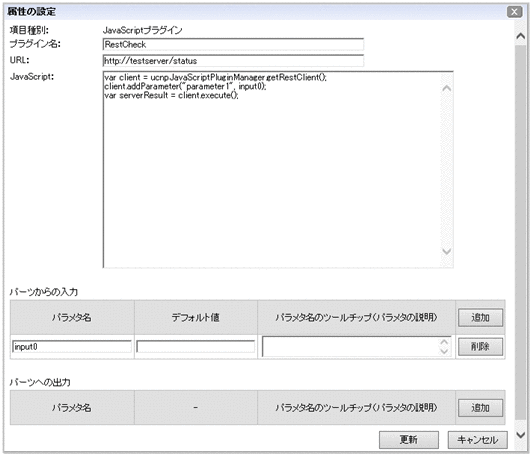The height and width of the screenshot is (456, 532).
Task: Click 追加 in パーツへの出力 table
Action: click(x=480, y=408)
